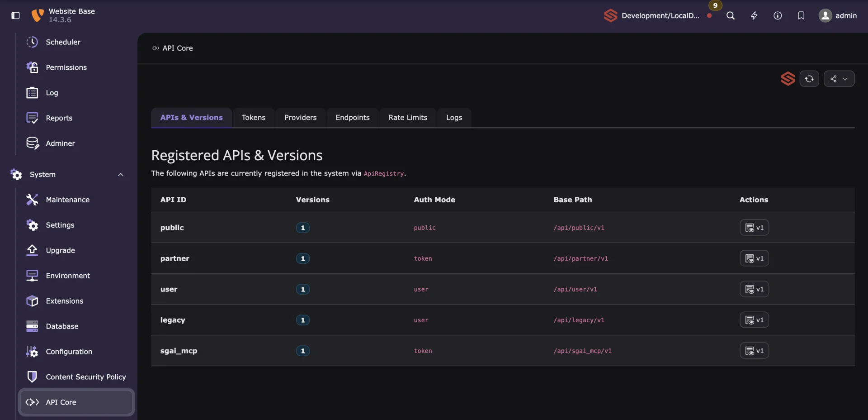The height and width of the screenshot is (420, 868).
Task: Open the Configuration module icon
Action: [x=32, y=352]
